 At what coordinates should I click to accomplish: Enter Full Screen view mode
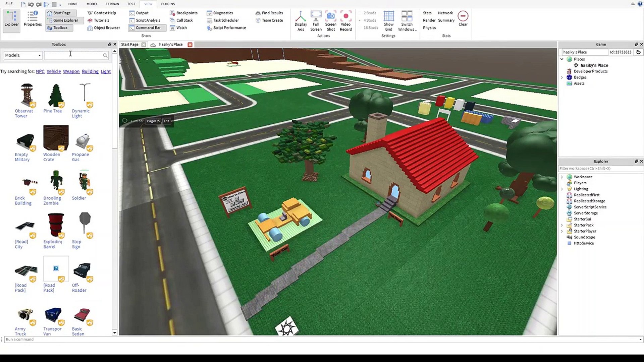[x=316, y=21]
